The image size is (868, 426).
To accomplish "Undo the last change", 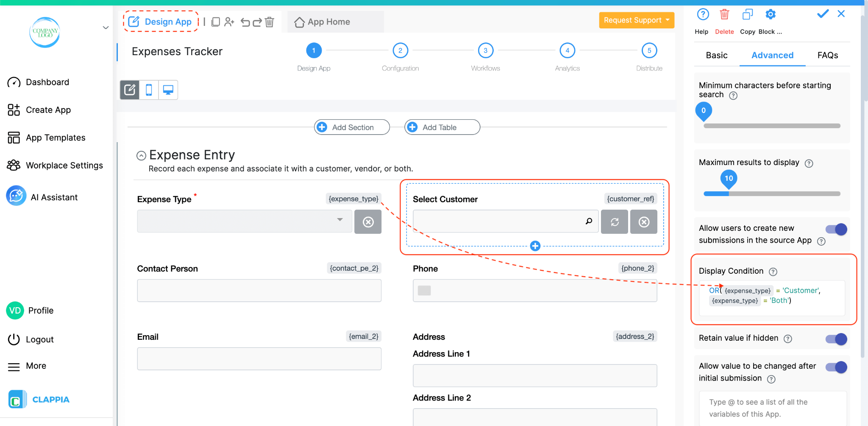I will pos(246,22).
